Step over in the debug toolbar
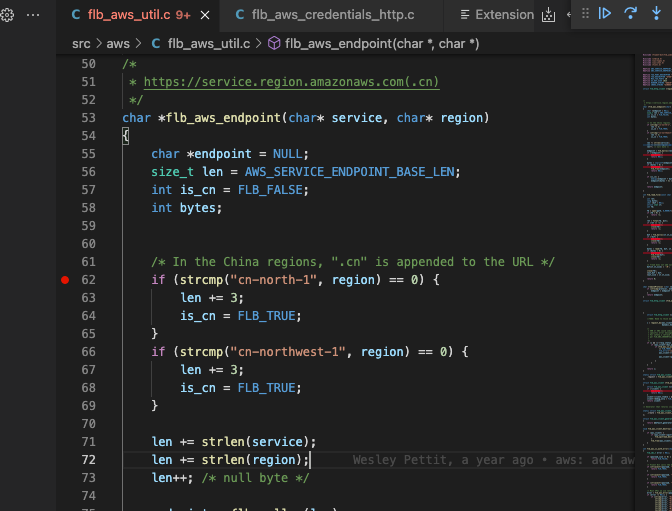The width and height of the screenshot is (672, 511). tap(630, 14)
